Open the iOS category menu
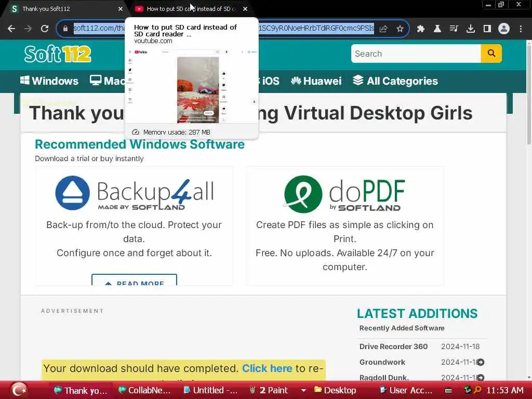The image size is (532, 399). [x=270, y=81]
